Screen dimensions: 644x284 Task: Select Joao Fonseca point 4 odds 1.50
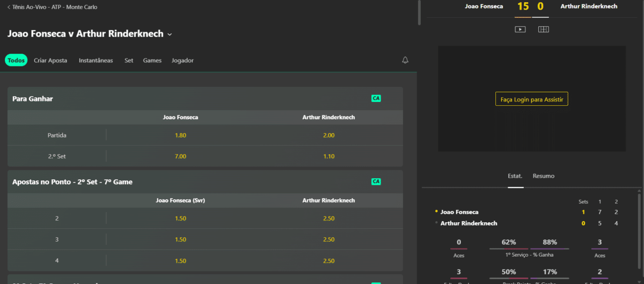click(180, 260)
